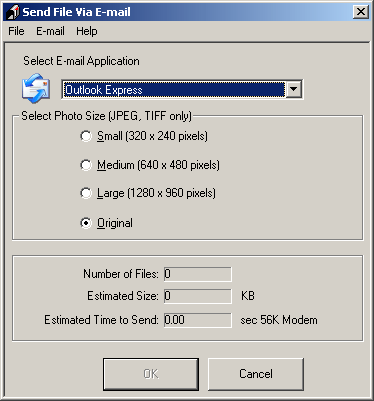Open the File menu
The width and height of the screenshot is (374, 401).
16,31
